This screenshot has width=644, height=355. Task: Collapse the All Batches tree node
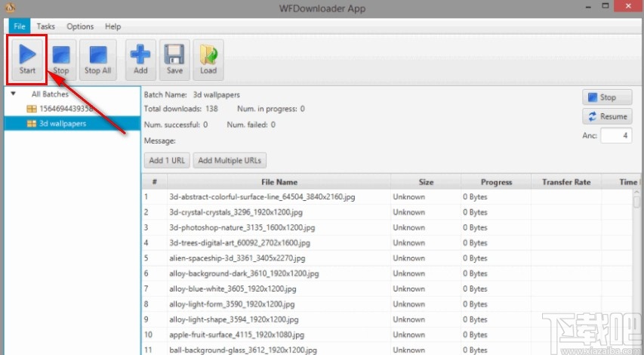(13, 94)
